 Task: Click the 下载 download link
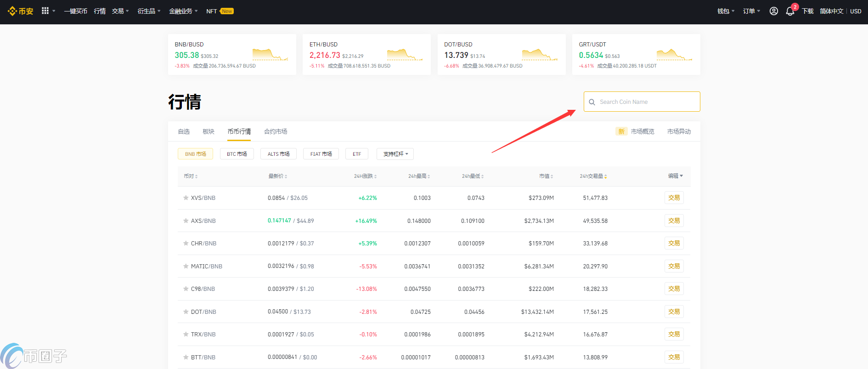808,11
